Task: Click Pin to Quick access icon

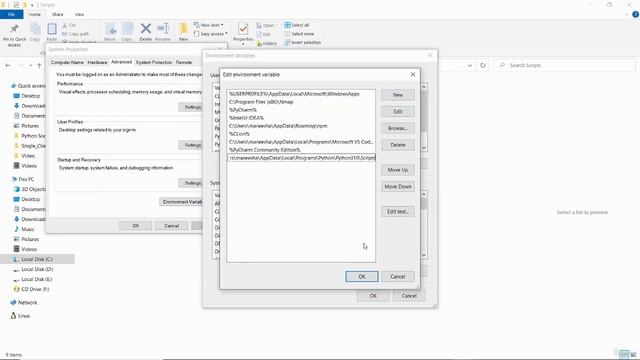Action: (14, 35)
